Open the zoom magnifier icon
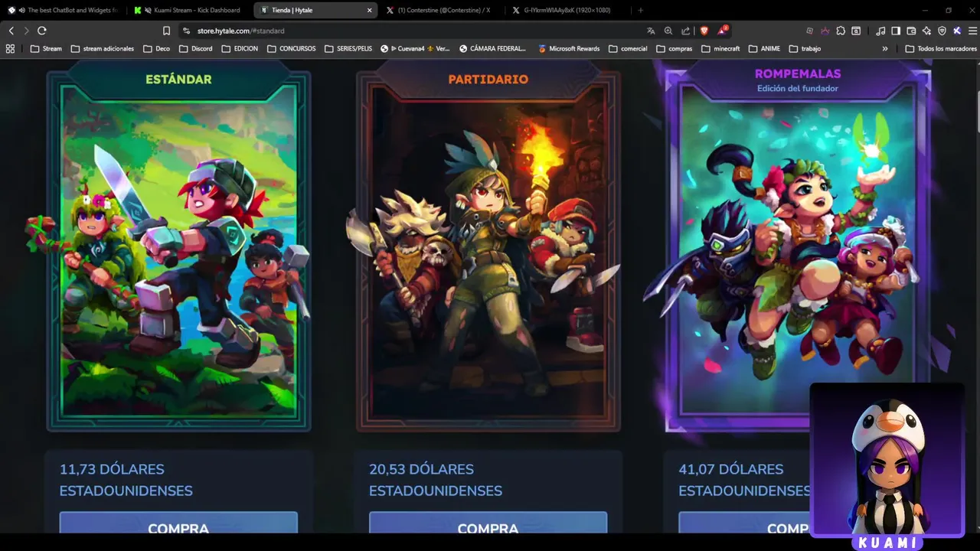The width and height of the screenshot is (980, 551). click(668, 31)
